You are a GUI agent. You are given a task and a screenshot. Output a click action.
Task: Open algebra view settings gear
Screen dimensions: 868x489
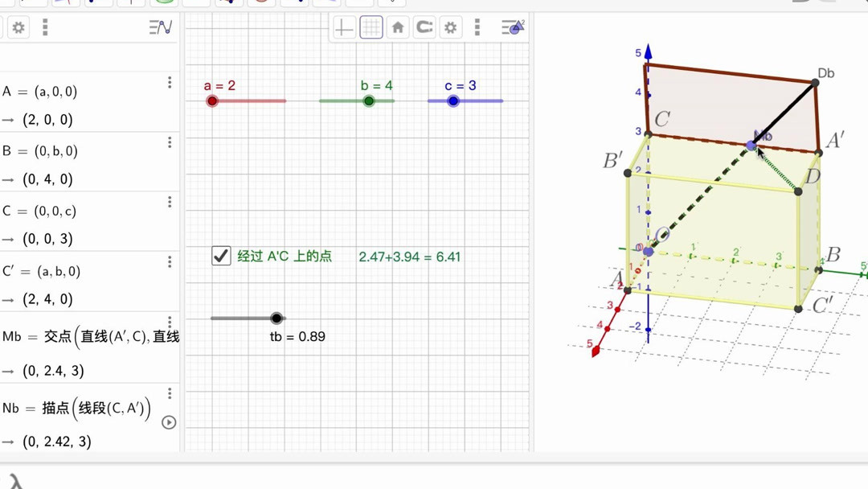[18, 27]
